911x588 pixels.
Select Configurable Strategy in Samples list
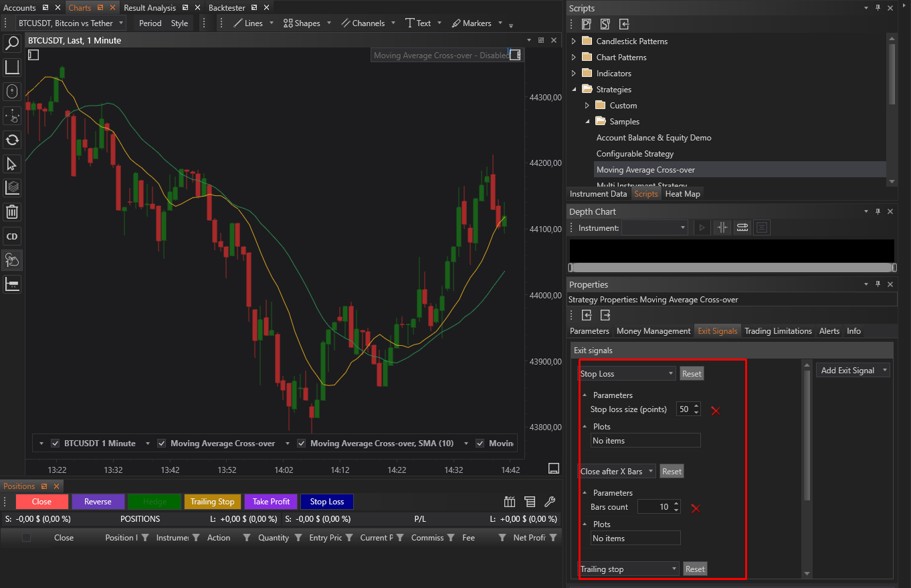tap(635, 154)
